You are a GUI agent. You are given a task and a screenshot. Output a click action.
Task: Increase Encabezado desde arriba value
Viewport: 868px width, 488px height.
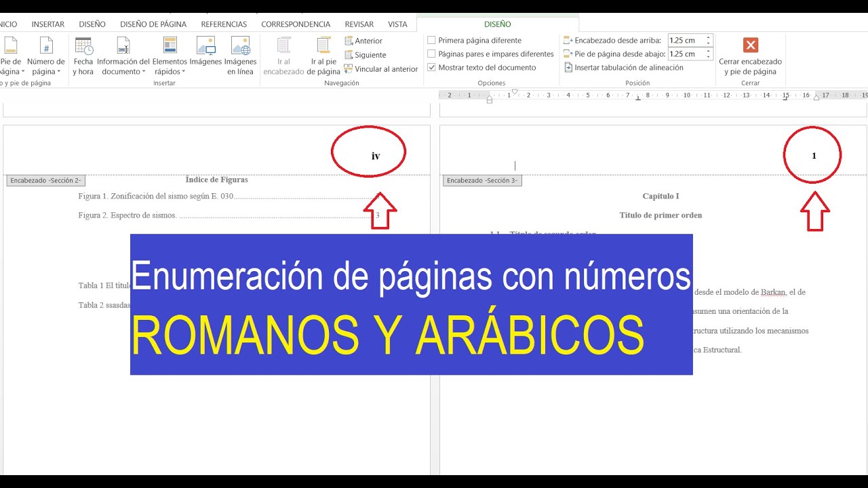pyautogui.click(x=709, y=38)
